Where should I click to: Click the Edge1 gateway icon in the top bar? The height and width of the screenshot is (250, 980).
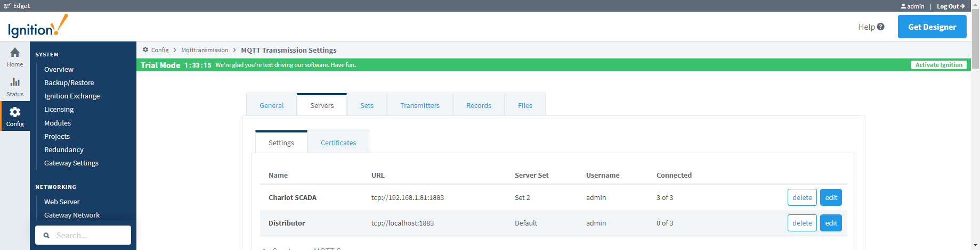tap(7, 6)
